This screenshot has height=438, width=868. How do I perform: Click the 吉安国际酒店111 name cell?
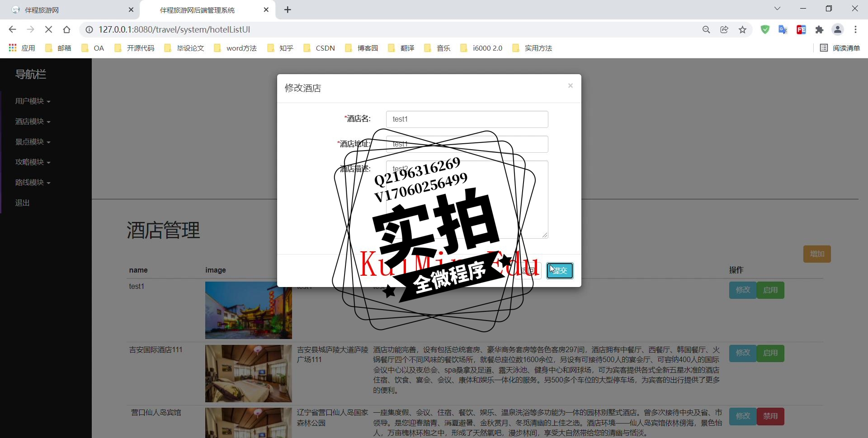click(x=156, y=350)
